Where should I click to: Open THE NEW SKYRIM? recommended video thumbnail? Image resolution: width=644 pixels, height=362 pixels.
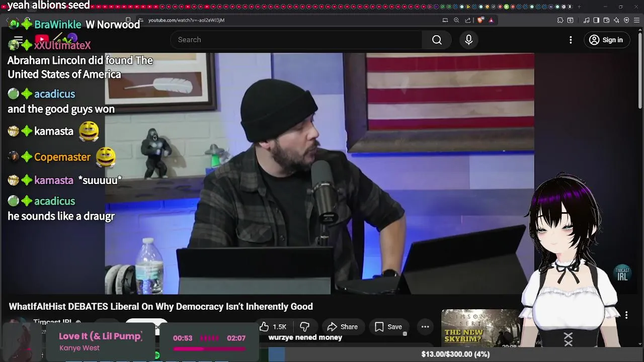point(480,328)
